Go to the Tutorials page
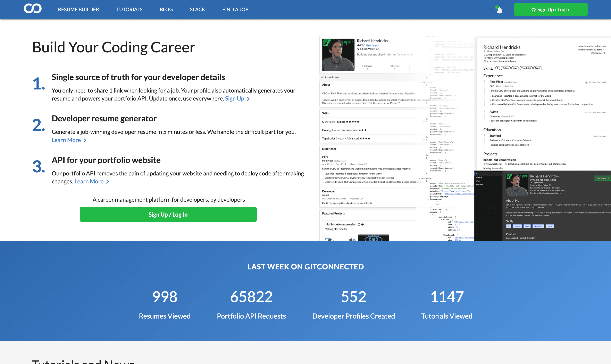This screenshot has width=611, height=364. (x=129, y=9)
